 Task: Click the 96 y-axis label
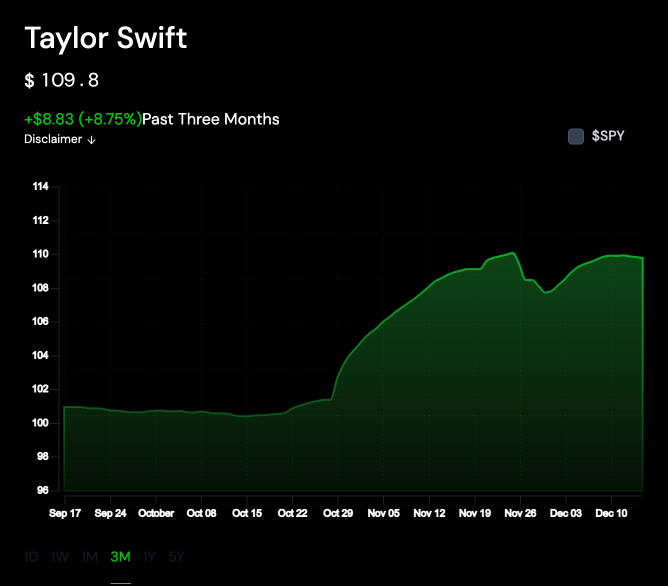tap(43, 490)
